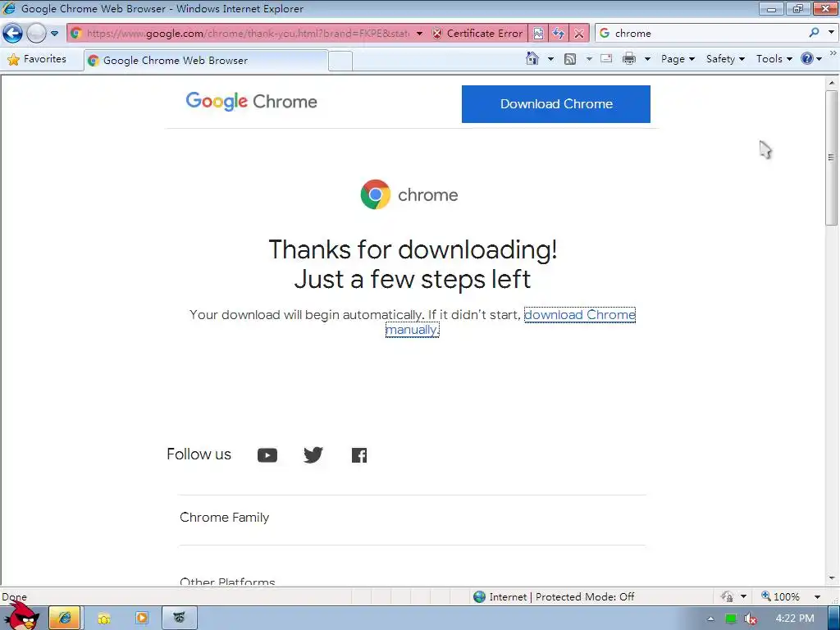The image size is (840, 630).
Task: Show more command bar items chevron
Action: tap(833, 53)
